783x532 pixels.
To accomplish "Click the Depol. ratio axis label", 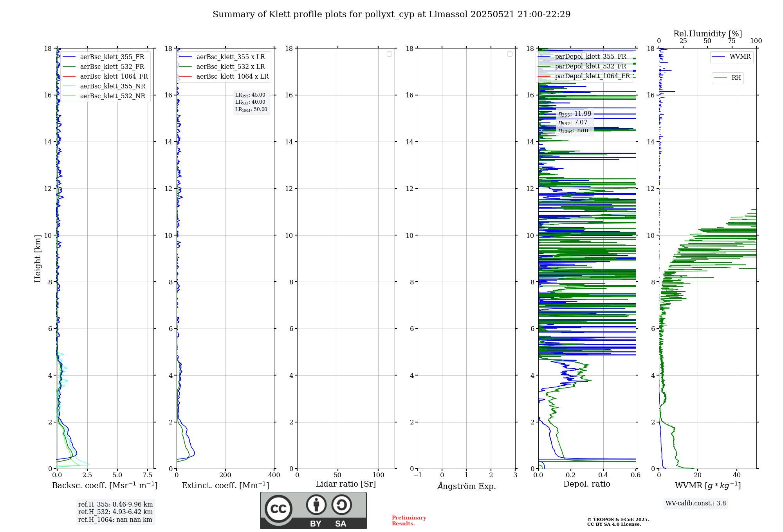I will pyautogui.click(x=587, y=484).
